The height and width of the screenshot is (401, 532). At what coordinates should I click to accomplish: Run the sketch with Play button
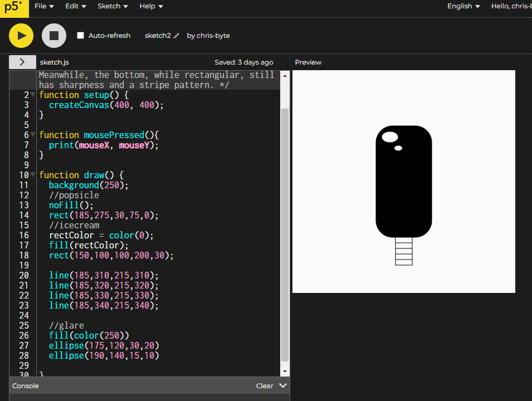tap(21, 36)
